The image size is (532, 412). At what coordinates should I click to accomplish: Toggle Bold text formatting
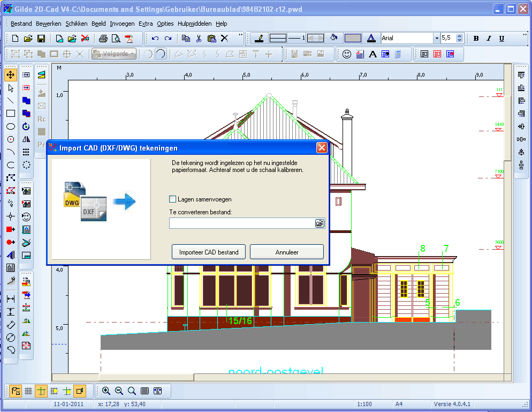(476, 39)
